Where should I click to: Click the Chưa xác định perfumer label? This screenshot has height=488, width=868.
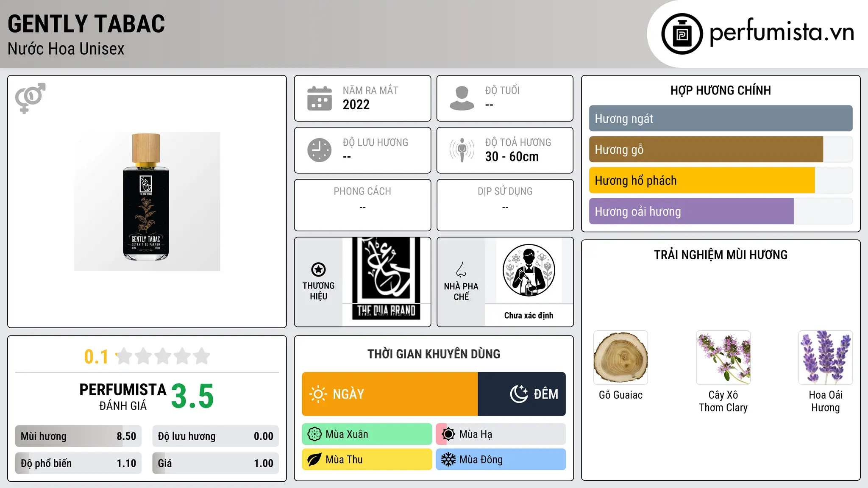[x=529, y=315]
